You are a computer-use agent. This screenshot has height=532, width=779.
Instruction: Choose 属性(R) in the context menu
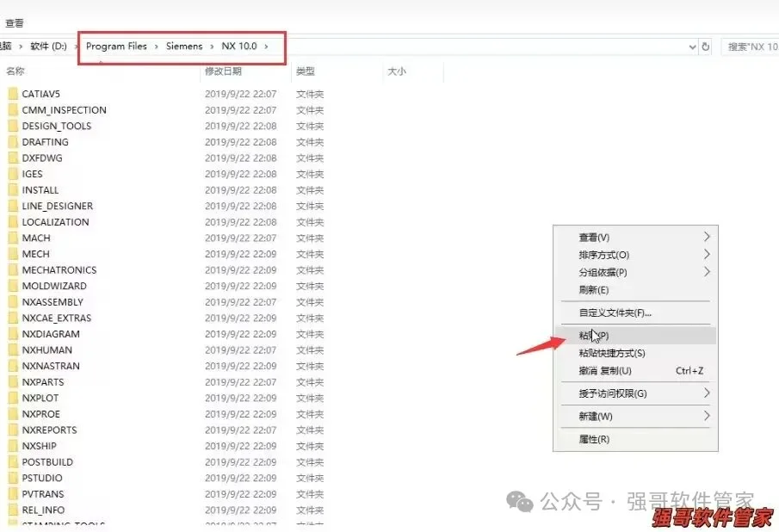pyautogui.click(x=635, y=439)
